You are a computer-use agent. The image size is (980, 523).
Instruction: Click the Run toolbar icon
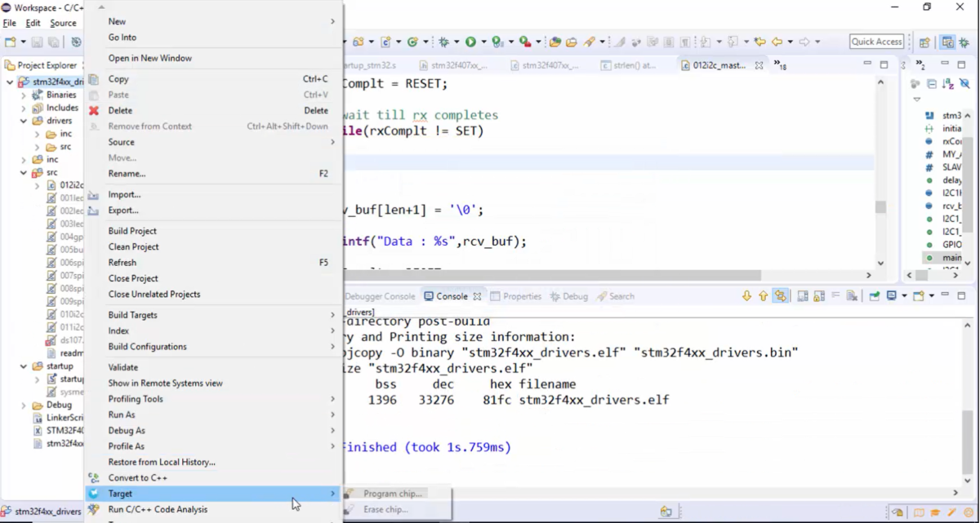point(469,41)
